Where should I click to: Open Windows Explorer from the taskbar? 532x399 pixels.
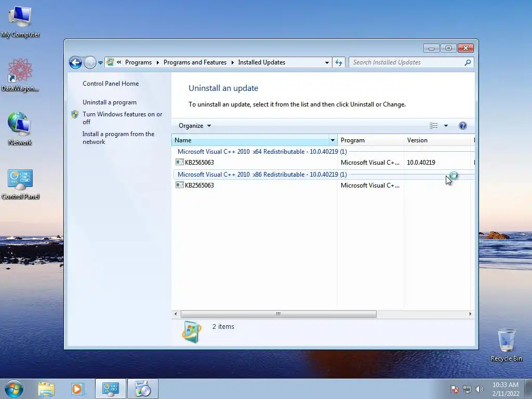[x=46, y=389]
